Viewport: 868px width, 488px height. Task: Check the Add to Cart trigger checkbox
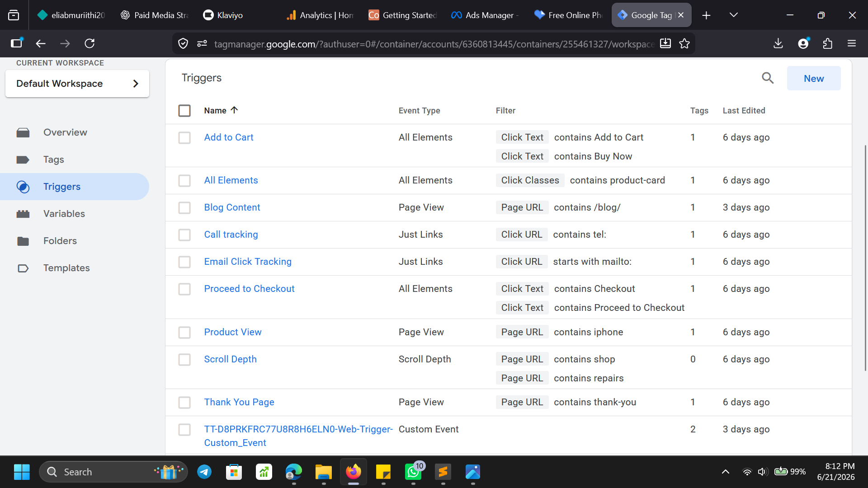pos(184,138)
